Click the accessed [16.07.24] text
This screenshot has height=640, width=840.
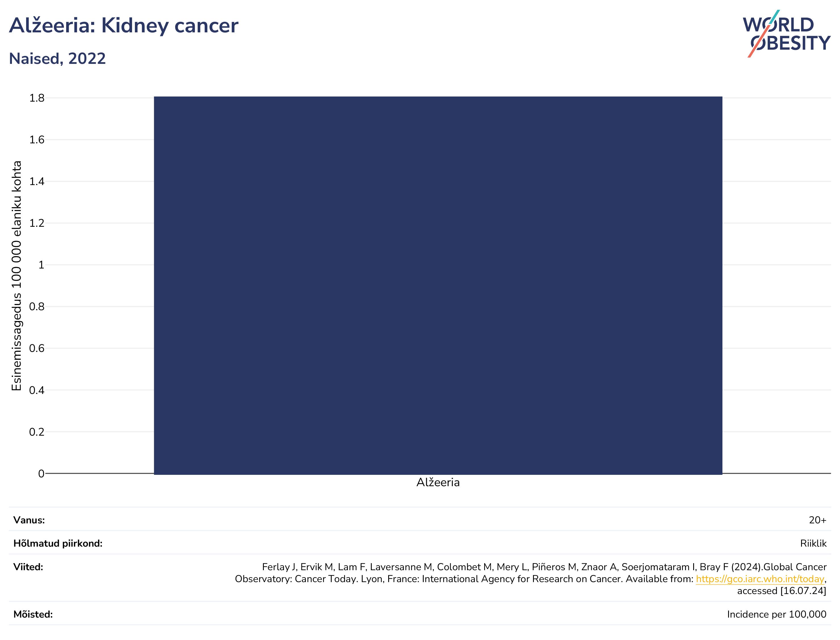pos(782,591)
